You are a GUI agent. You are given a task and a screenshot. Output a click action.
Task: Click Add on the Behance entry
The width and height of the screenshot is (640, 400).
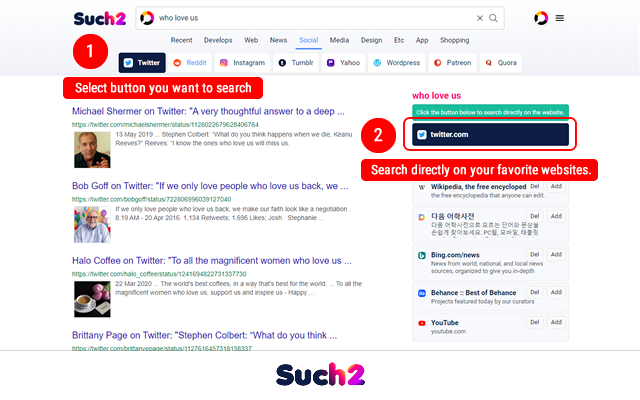tap(556, 292)
